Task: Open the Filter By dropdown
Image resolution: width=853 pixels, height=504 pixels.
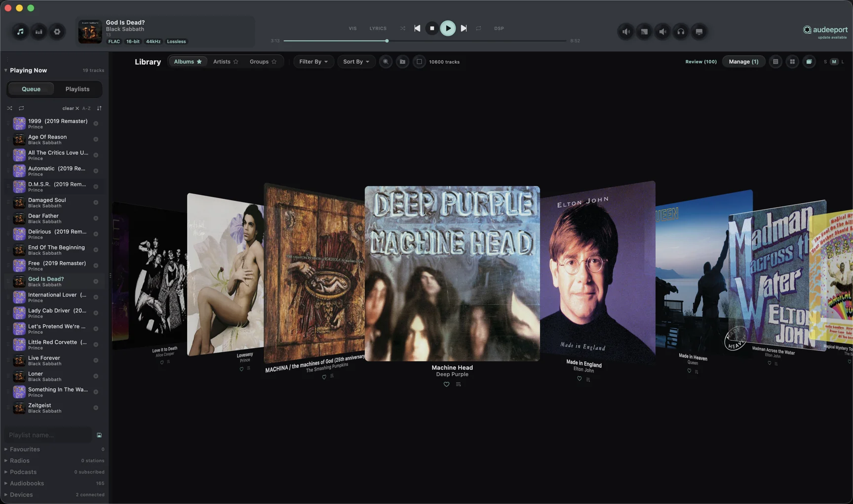Action: coord(313,62)
